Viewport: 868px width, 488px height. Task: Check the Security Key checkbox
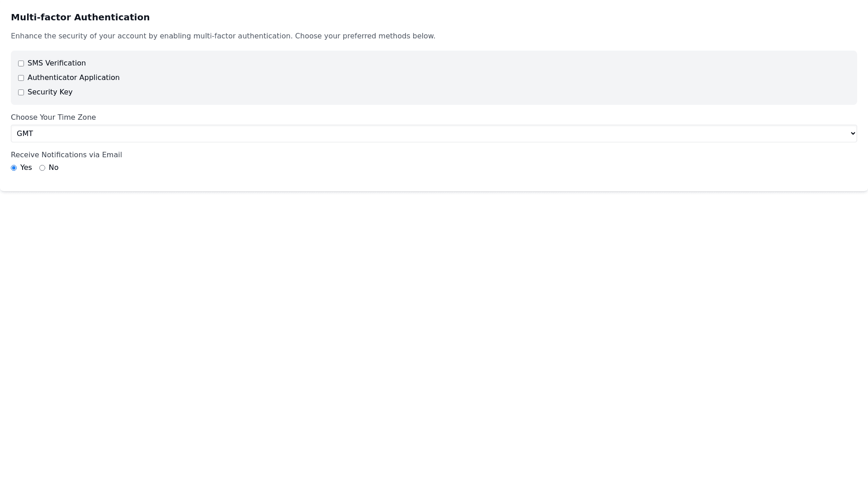pyautogui.click(x=21, y=93)
